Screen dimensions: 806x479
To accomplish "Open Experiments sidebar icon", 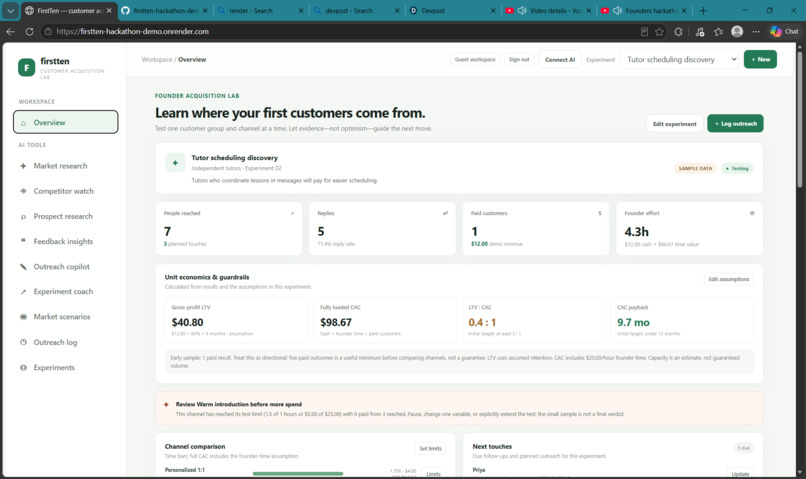I will coord(23,367).
